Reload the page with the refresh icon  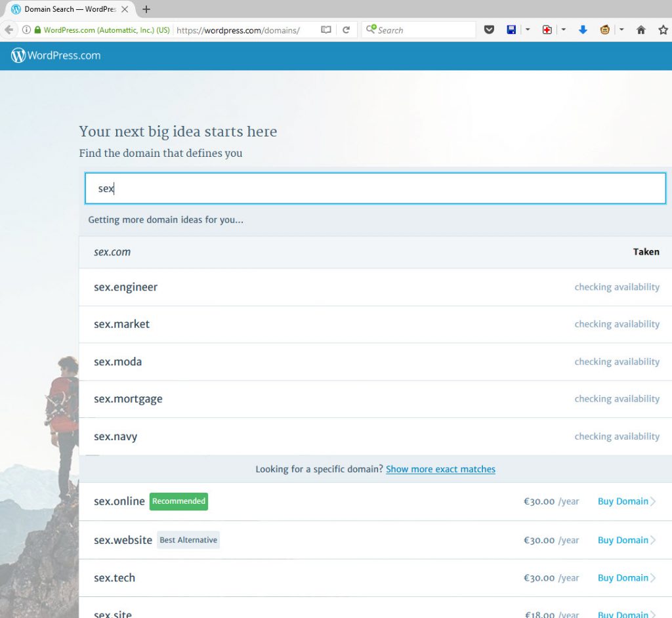click(x=346, y=30)
